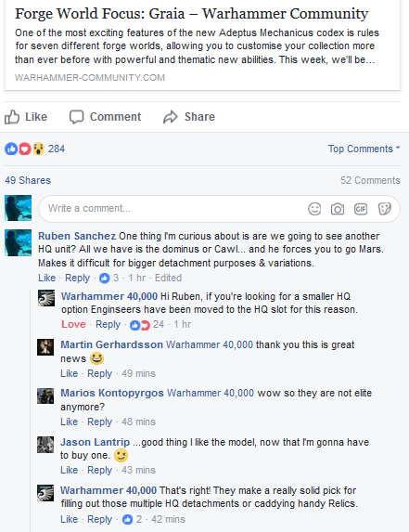View reactions via the 284 reaction icons
The width and height of the screenshot is (409, 532).
point(24,149)
